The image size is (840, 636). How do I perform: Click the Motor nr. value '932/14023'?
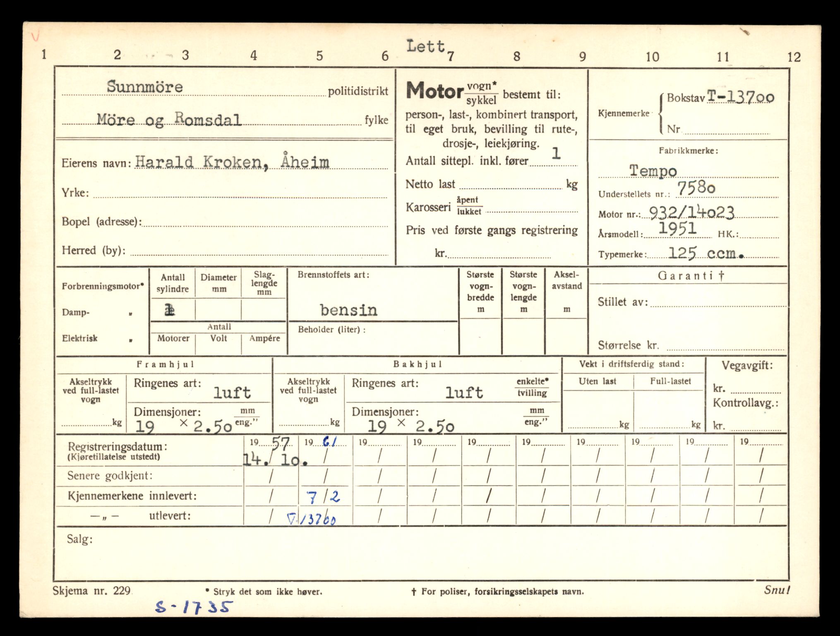691,213
